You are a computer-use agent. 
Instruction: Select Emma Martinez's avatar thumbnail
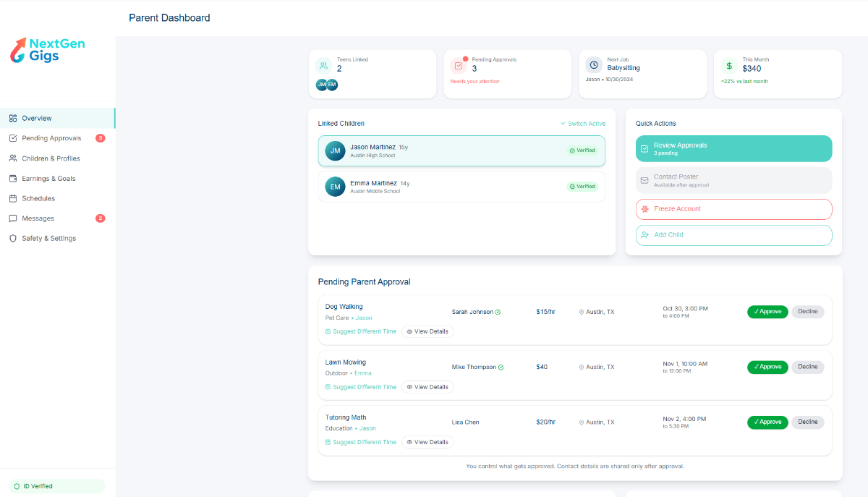point(334,186)
